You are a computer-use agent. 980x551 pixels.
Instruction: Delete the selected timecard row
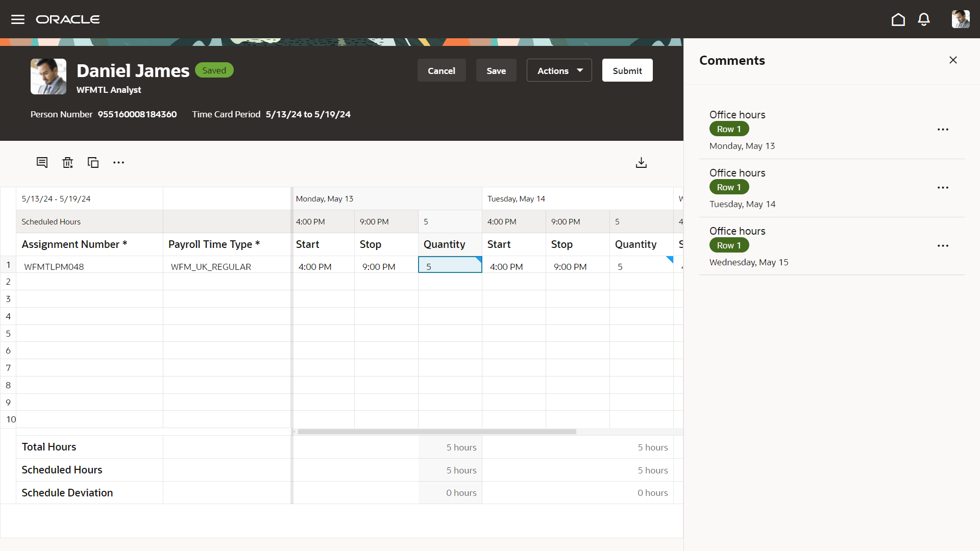(x=67, y=162)
